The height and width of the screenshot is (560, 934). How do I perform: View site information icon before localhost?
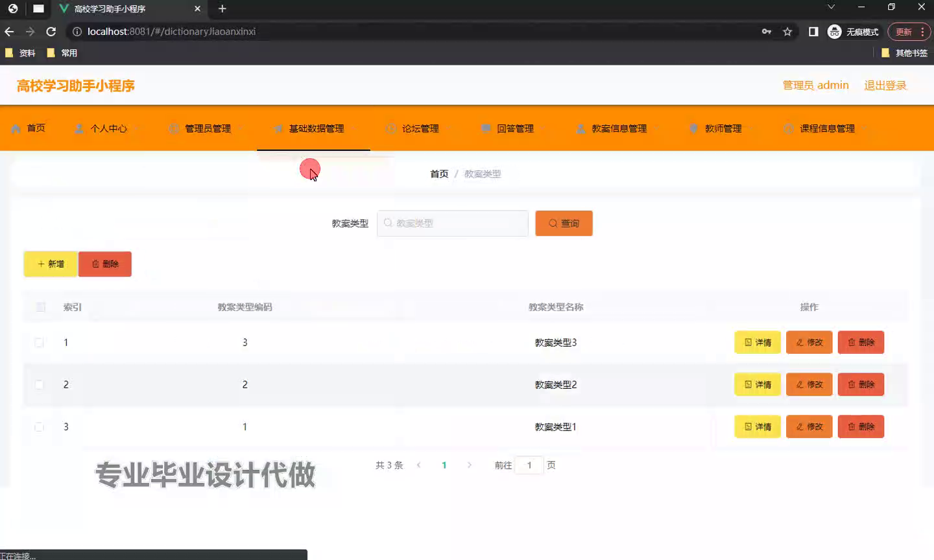pyautogui.click(x=77, y=31)
